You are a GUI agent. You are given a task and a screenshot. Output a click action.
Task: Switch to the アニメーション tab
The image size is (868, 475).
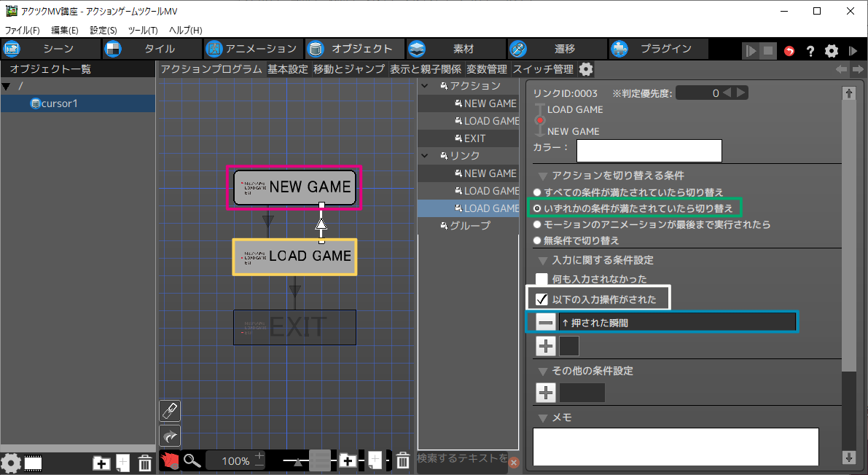[x=251, y=50]
